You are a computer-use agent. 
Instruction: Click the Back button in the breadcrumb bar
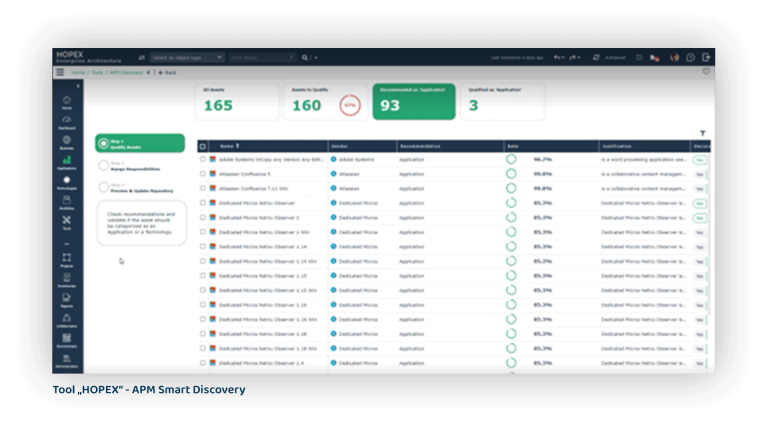167,72
